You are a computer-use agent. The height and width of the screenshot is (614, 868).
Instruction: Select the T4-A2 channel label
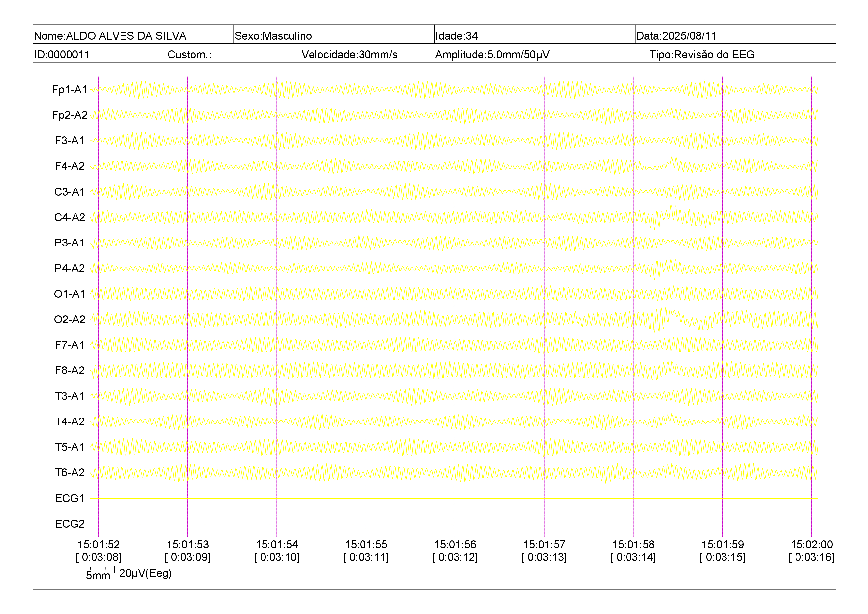(x=70, y=421)
